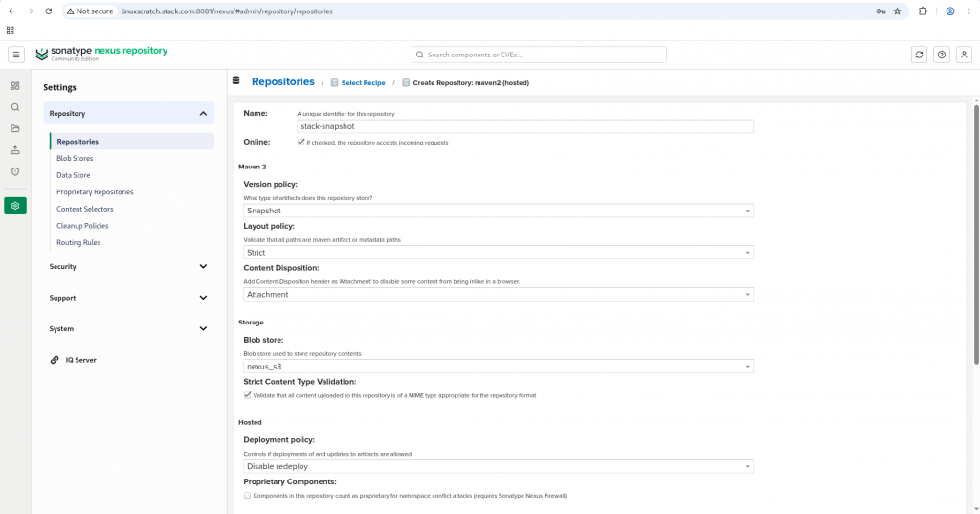The image size is (980, 514).
Task: Toggle the Online checkbox
Action: (x=301, y=142)
